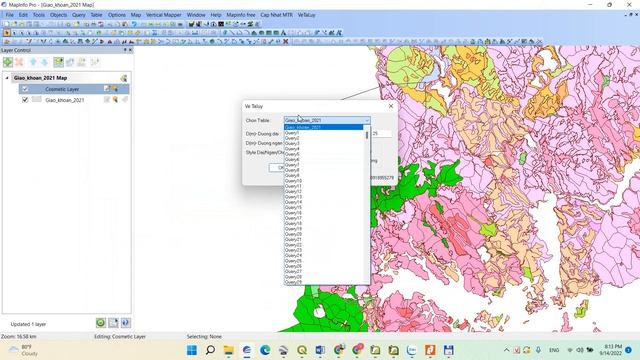Open the Cap Nhat MTR menu
This screenshot has height=360, width=640.
click(x=276, y=15)
